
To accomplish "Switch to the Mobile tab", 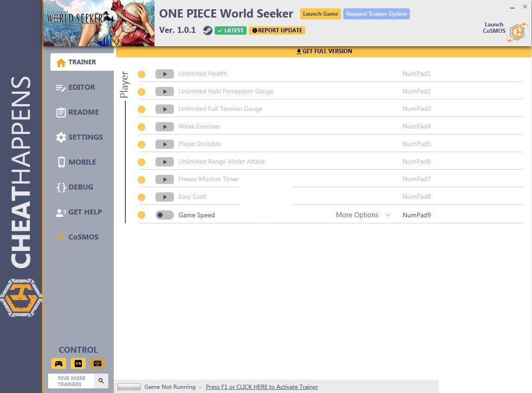I will tap(76, 162).
